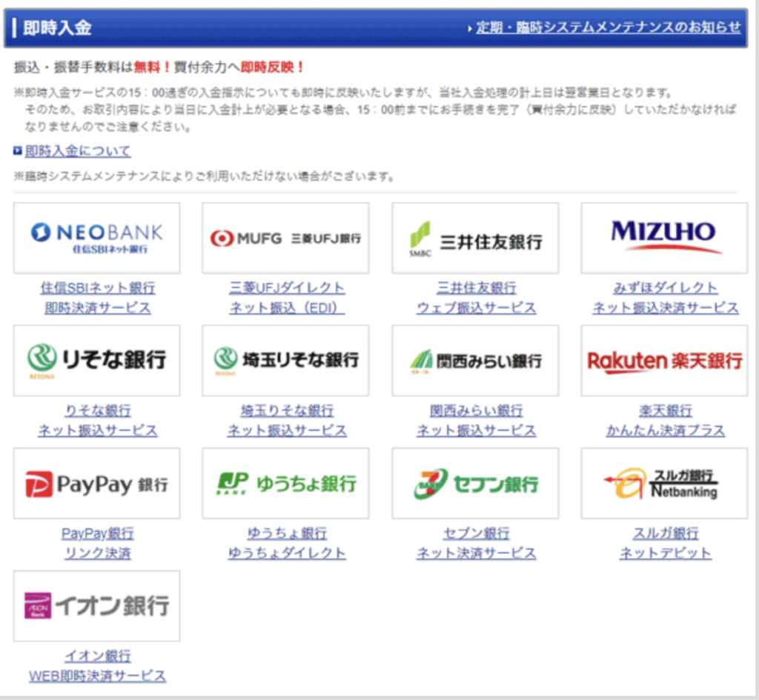Viewport: 759px width, 700px height.
Task: Click the 住信SBIネット銀行 即時決済サービス link
Action: click(x=98, y=298)
